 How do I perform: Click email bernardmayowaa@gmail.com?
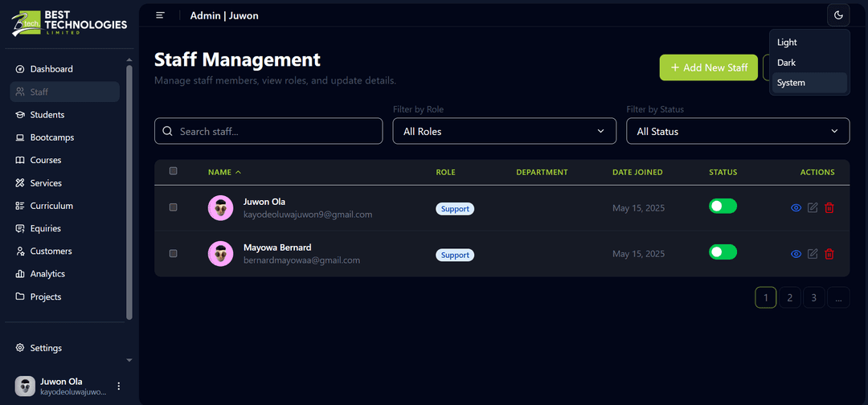301,260
